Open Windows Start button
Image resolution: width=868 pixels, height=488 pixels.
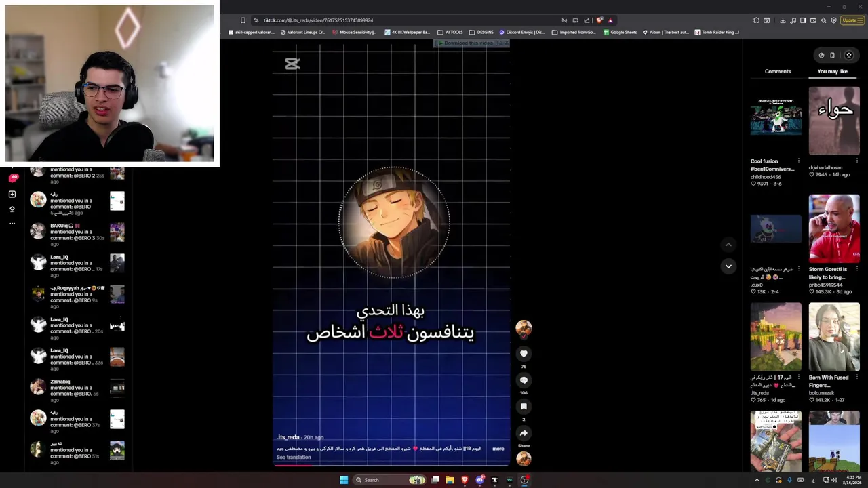pyautogui.click(x=344, y=480)
